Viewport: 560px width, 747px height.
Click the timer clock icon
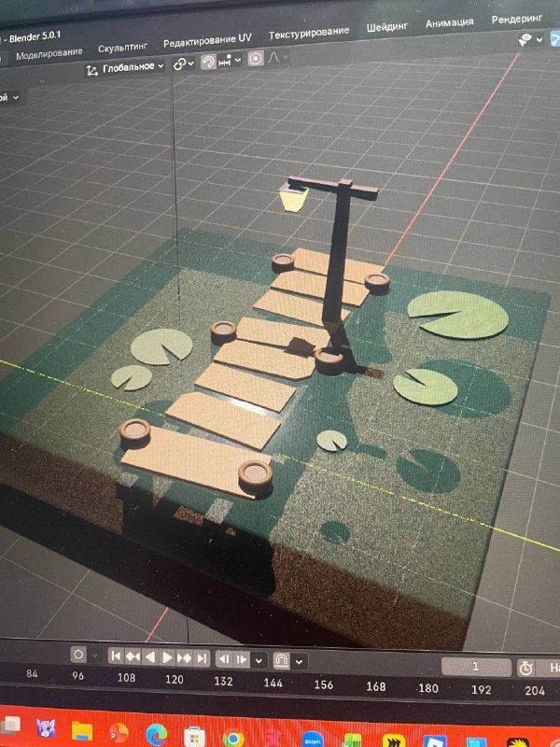[x=525, y=669]
